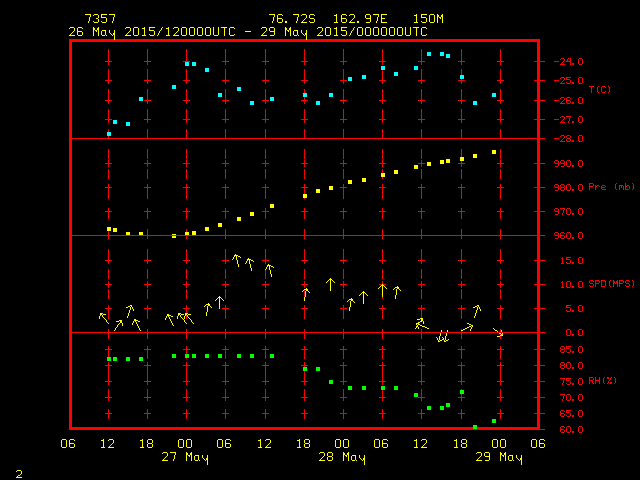Click the lowest cyan temperature point
This screenshot has height=480, width=640.
[x=109, y=133]
